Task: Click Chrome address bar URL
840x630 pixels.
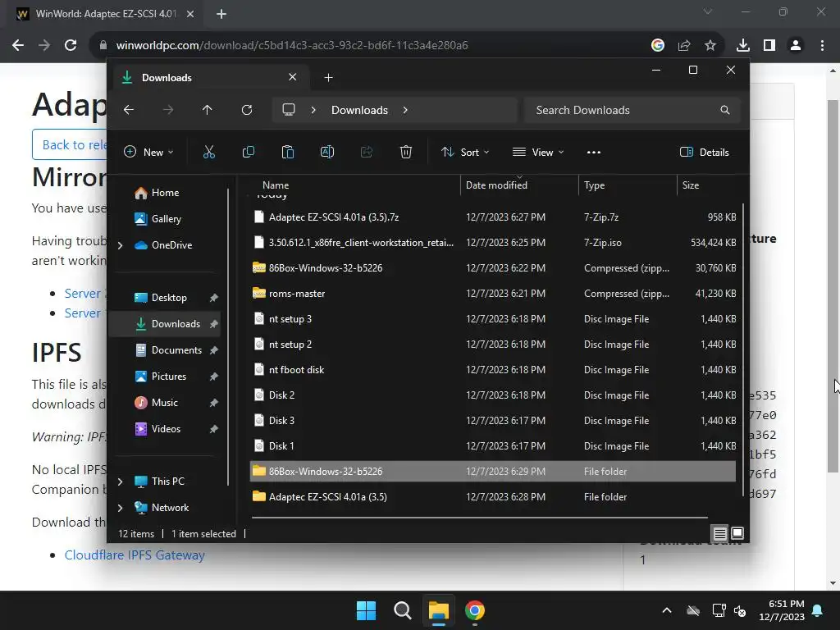Action: coord(292,45)
